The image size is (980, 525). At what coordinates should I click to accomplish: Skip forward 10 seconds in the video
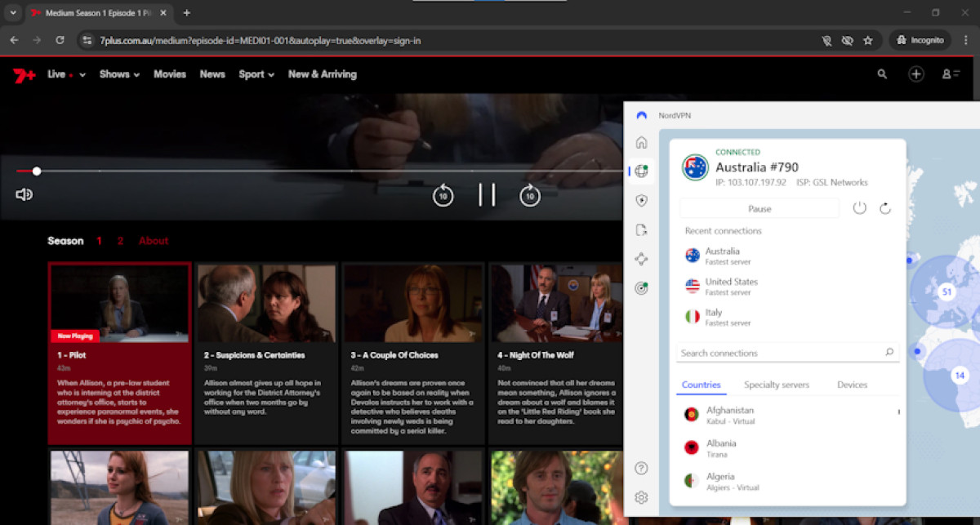coord(530,196)
